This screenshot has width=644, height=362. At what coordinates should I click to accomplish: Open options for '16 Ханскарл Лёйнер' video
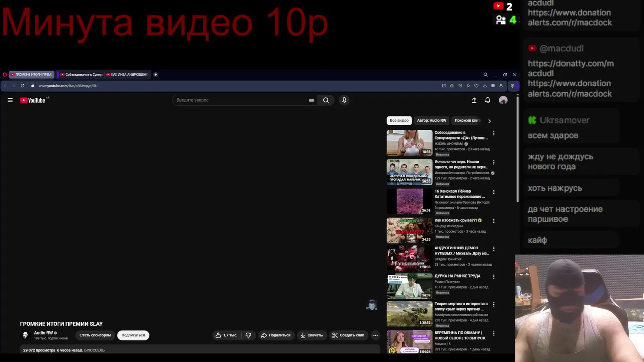coord(493,192)
